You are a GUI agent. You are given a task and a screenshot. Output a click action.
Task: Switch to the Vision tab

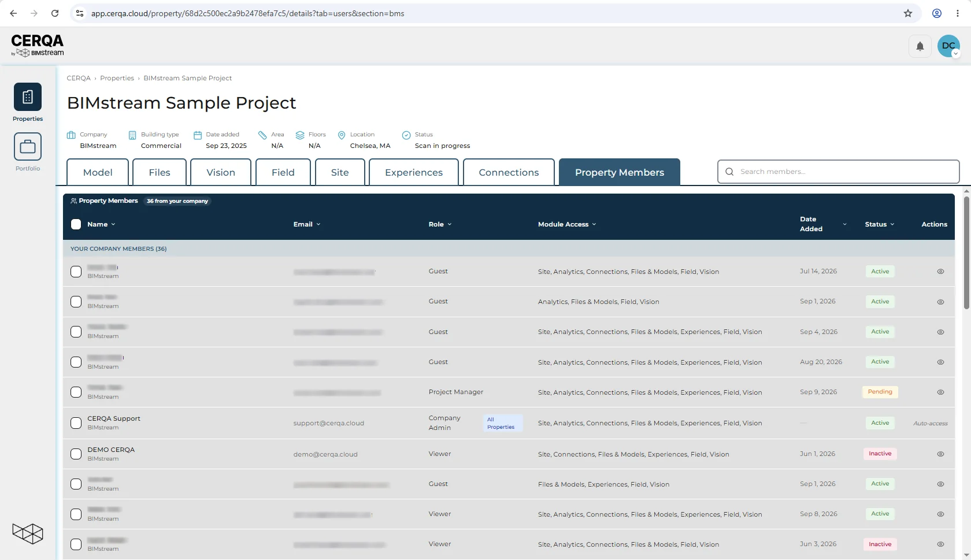point(221,172)
